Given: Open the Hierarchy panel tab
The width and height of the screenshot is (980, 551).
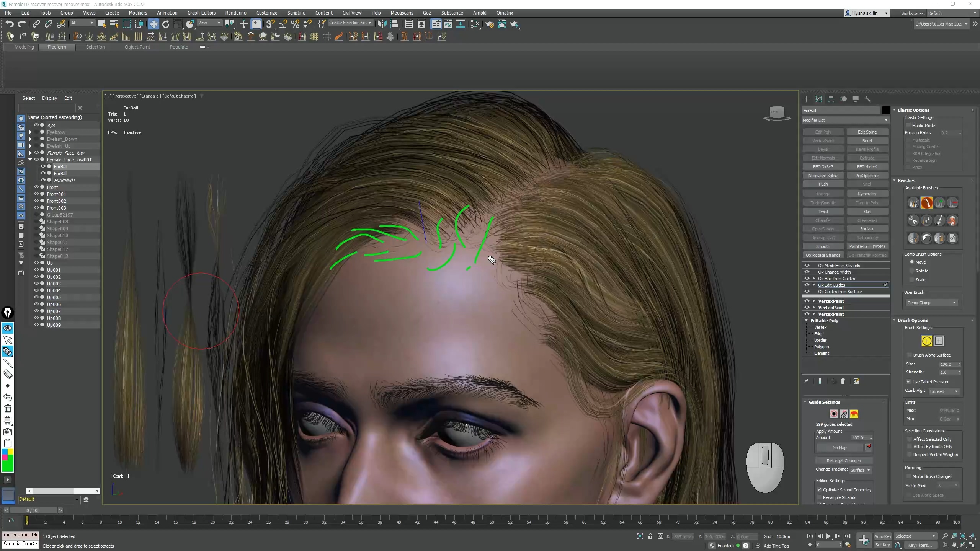Looking at the screenshot, I should pyautogui.click(x=831, y=99).
